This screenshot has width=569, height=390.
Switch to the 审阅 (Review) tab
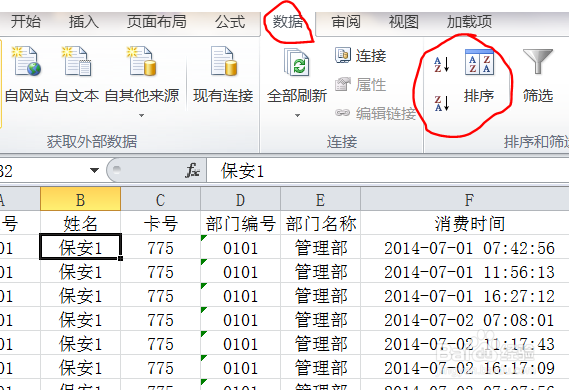tap(346, 22)
